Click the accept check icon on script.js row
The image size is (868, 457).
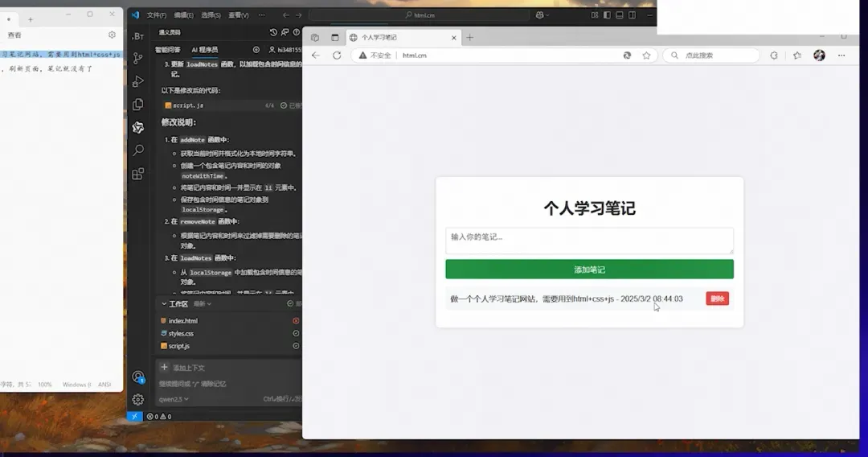point(296,346)
